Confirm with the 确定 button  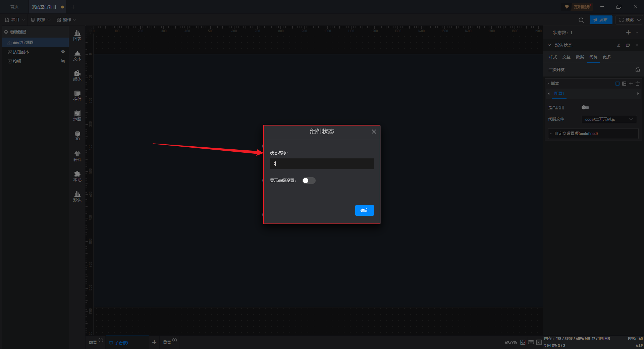click(364, 210)
